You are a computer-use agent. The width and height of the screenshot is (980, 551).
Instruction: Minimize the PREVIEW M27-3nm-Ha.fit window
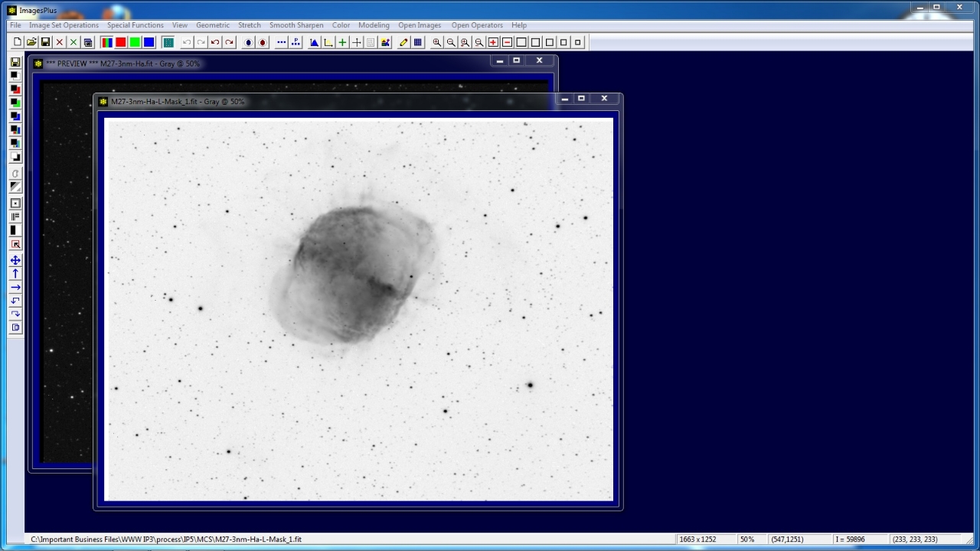coord(500,60)
